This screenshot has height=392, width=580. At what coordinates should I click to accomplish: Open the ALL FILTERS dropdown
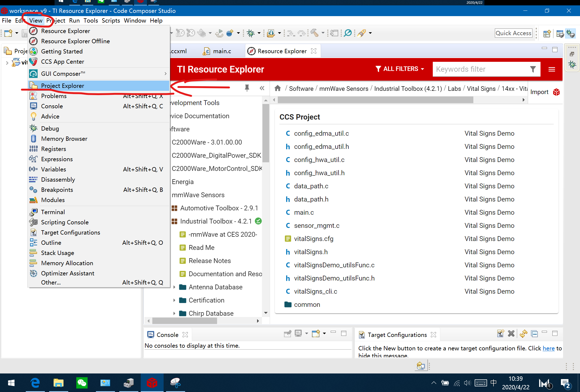(400, 69)
